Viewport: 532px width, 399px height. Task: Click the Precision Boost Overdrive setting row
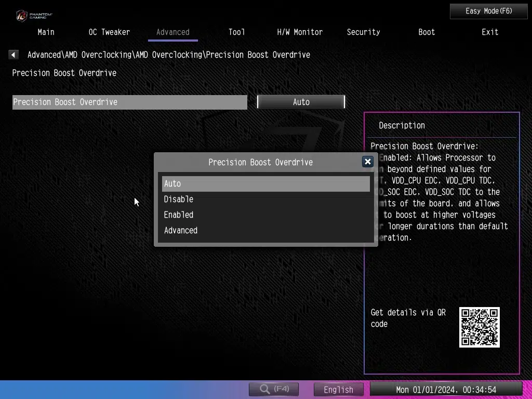[129, 102]
